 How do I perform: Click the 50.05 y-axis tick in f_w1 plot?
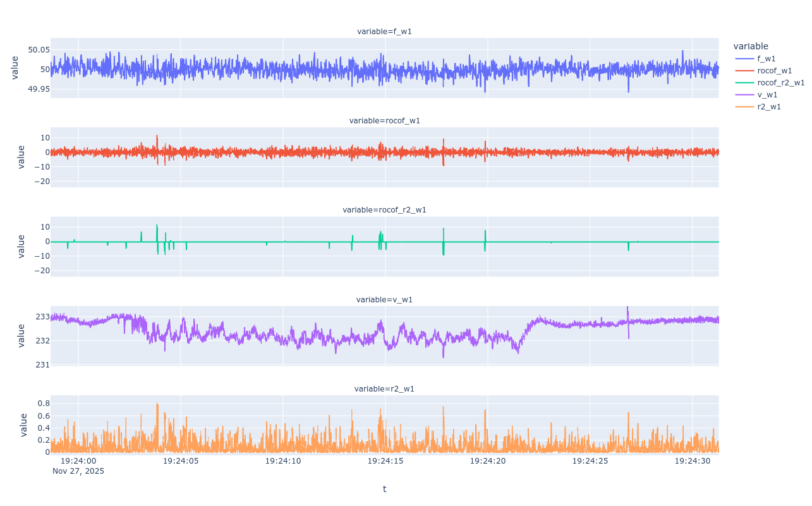click(x=39, y=49)
